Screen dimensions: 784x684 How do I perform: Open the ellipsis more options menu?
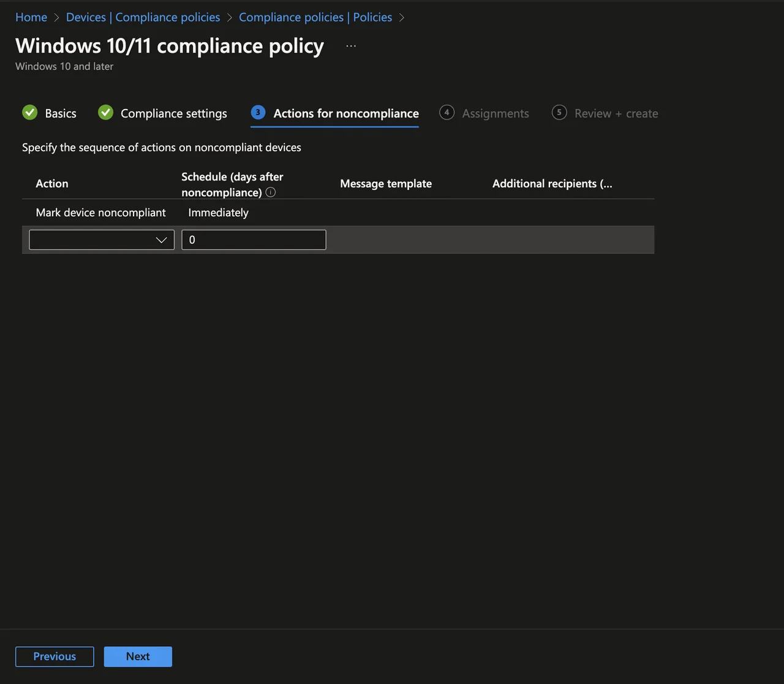click(351, 46)
